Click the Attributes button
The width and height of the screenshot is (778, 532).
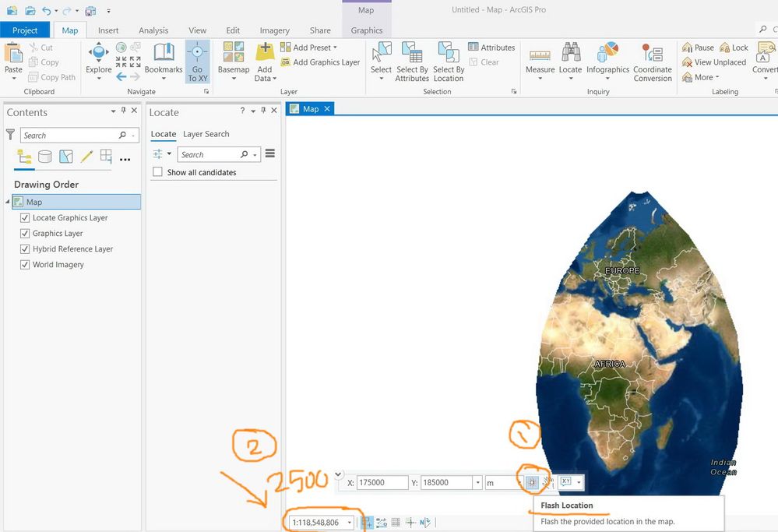(491, 48)
